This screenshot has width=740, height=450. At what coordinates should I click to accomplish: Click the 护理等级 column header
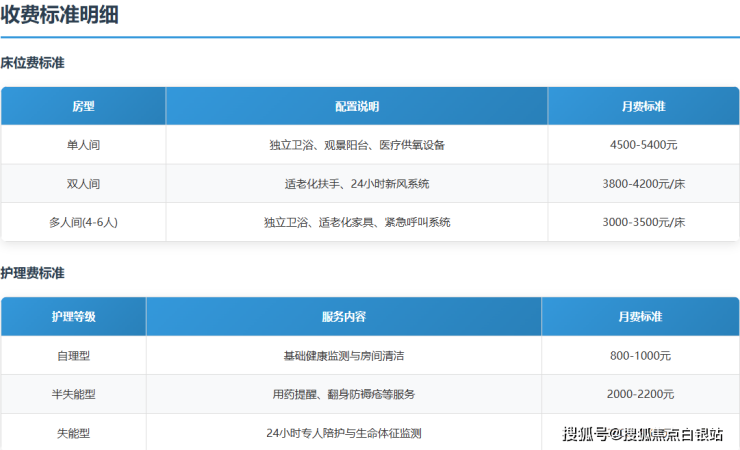click(73, 317)
